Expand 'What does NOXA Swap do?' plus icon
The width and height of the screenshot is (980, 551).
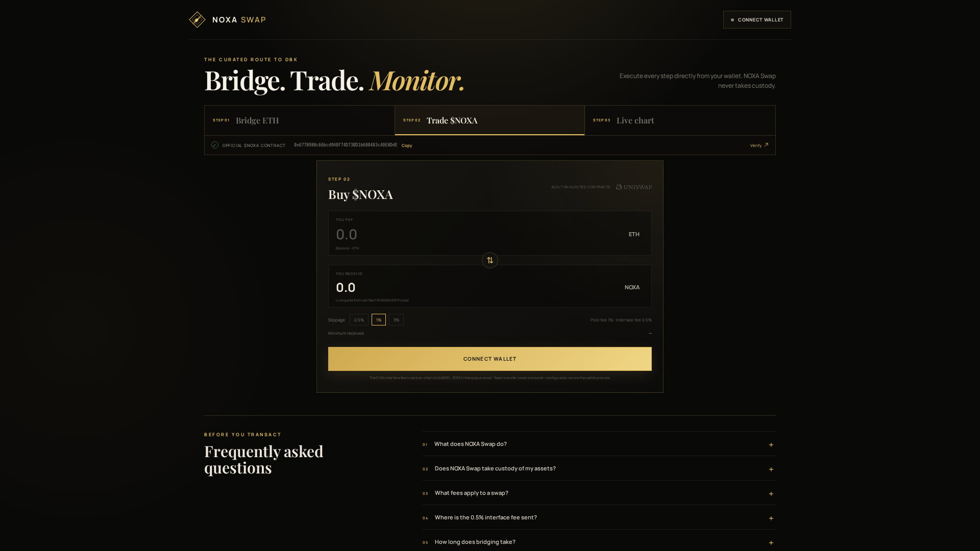(771, 445)
